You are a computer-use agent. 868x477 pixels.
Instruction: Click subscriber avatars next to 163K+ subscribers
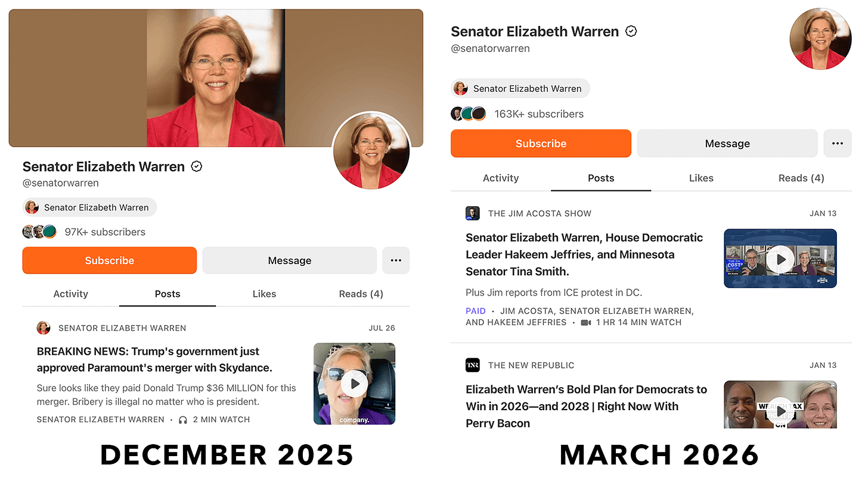tap(469, 114)
